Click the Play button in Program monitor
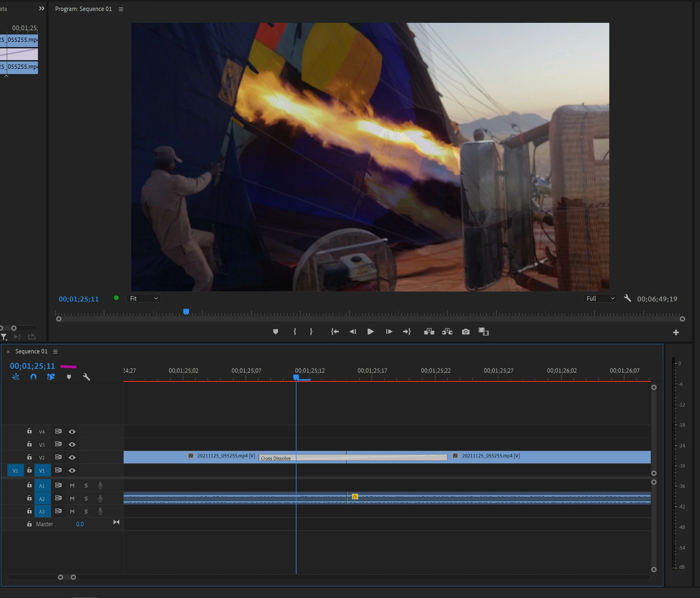This screenshot has height=598, width=700. [x=370, y=331]
